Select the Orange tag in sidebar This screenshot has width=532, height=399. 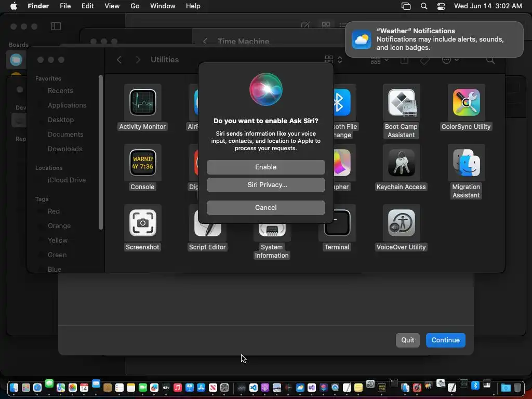coord(59,226)
